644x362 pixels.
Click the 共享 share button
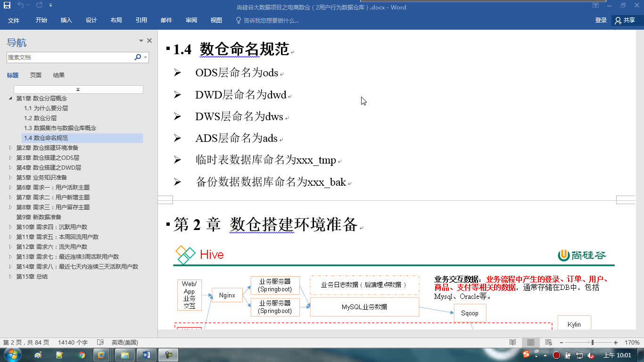(x=625, y=20)
